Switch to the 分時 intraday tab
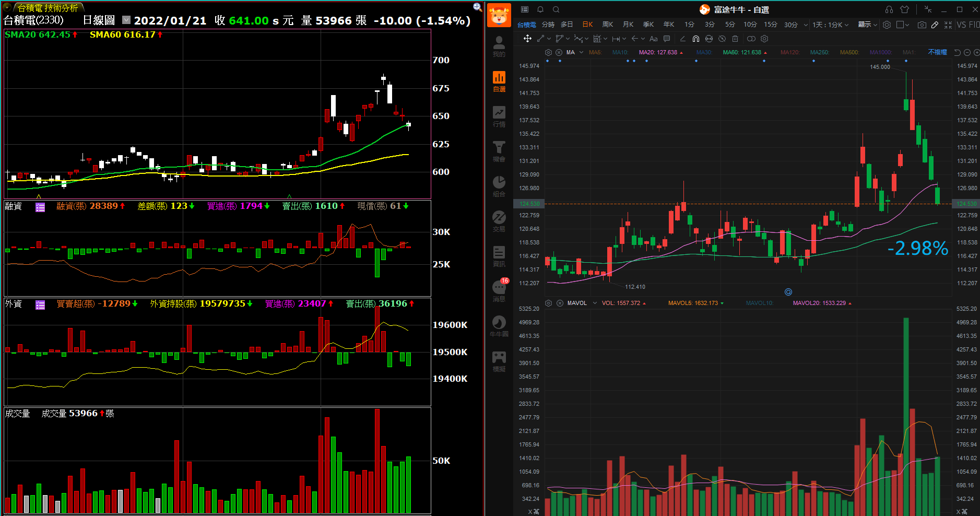The image size is (980, 516). tap(548, 25)
